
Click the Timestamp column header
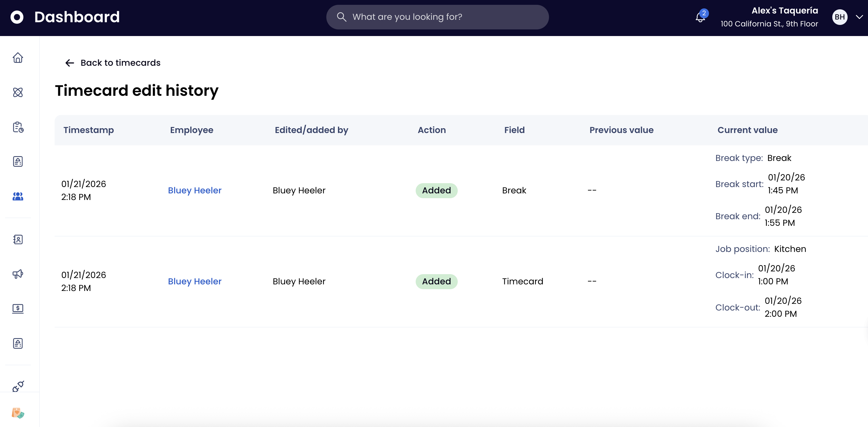coord(89,130)
